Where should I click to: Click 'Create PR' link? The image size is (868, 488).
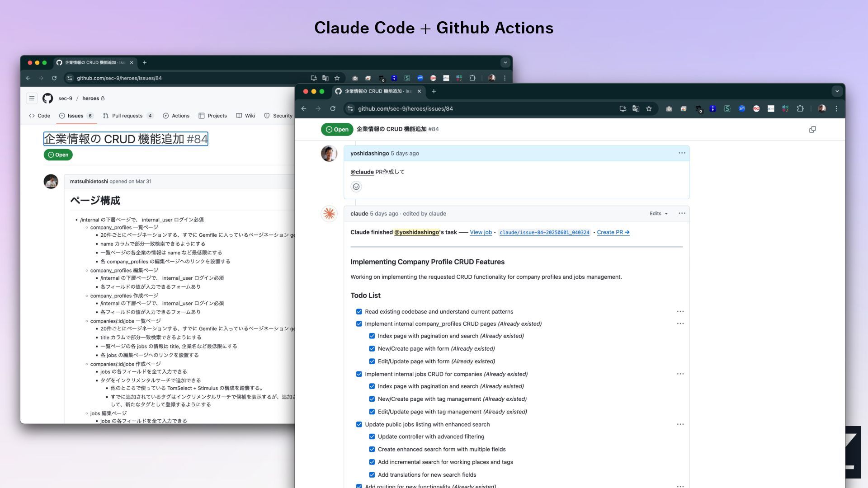click(x=613, y=232)
